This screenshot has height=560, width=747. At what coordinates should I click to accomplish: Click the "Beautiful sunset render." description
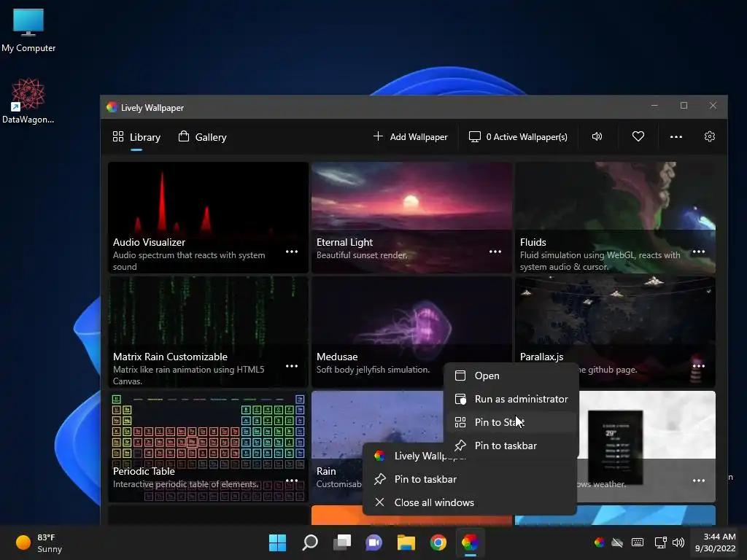click(x=362, y=255)
